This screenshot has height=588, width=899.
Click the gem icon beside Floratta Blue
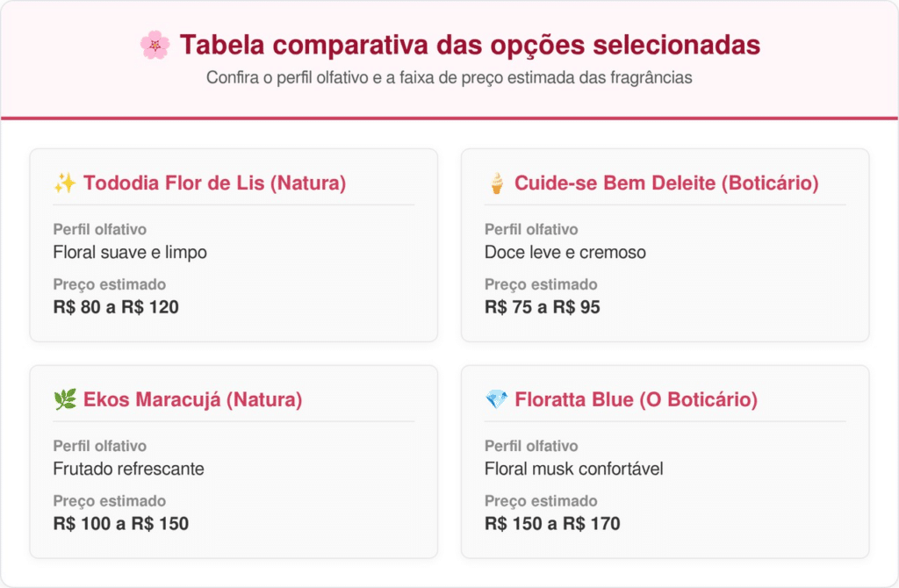[x=497, y=400]
